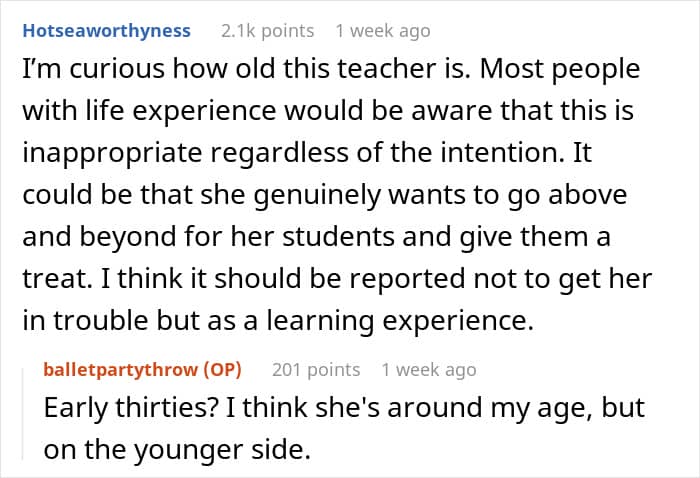Click the phrase "learning experience"
This screenshot has height=478, width=700.
point(400,321)
